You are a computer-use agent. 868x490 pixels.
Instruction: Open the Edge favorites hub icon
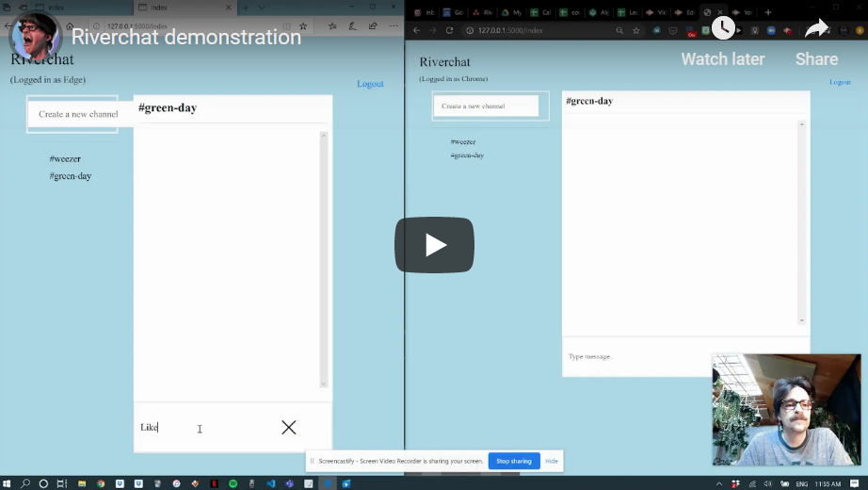click(332, 26)
